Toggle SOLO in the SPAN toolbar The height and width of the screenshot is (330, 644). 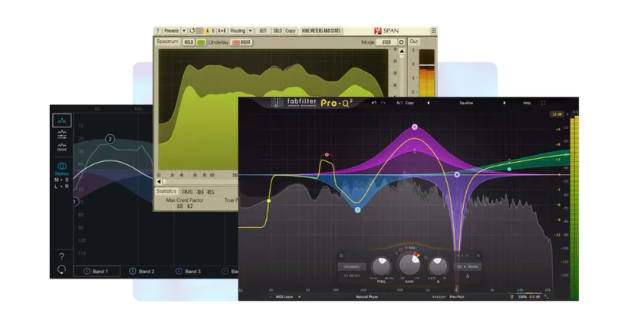click(278, 31)
